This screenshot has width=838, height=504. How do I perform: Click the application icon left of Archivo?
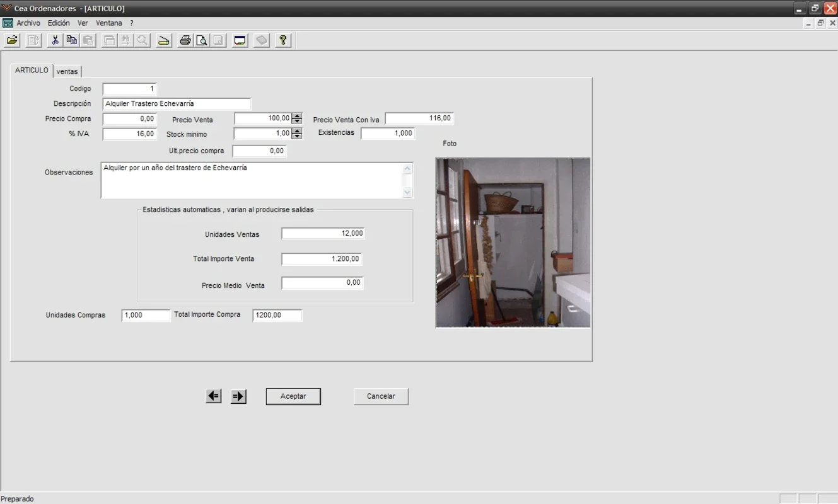click(x=8, y=23)
